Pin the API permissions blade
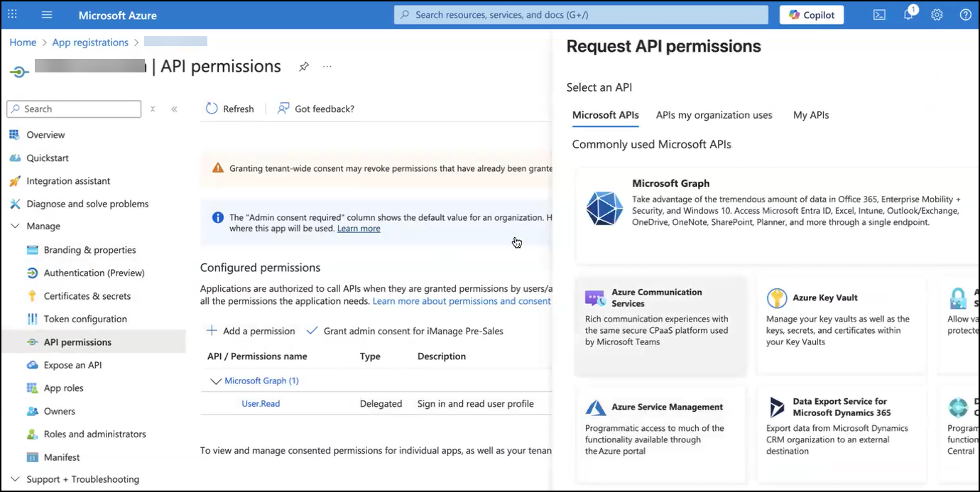 pos(304,66)
